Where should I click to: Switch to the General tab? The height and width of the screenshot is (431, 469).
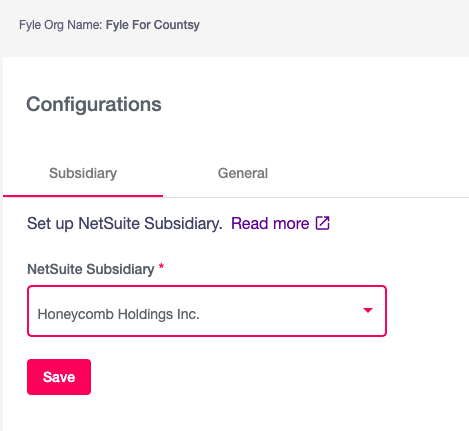[x=243, y=173]
